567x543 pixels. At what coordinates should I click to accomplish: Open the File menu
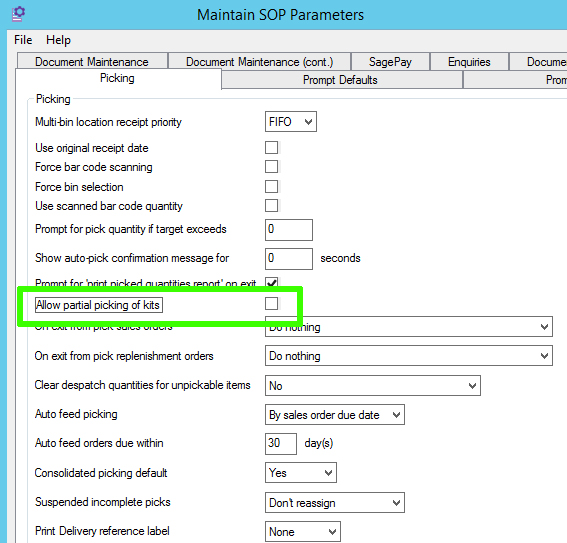point(23,40)
